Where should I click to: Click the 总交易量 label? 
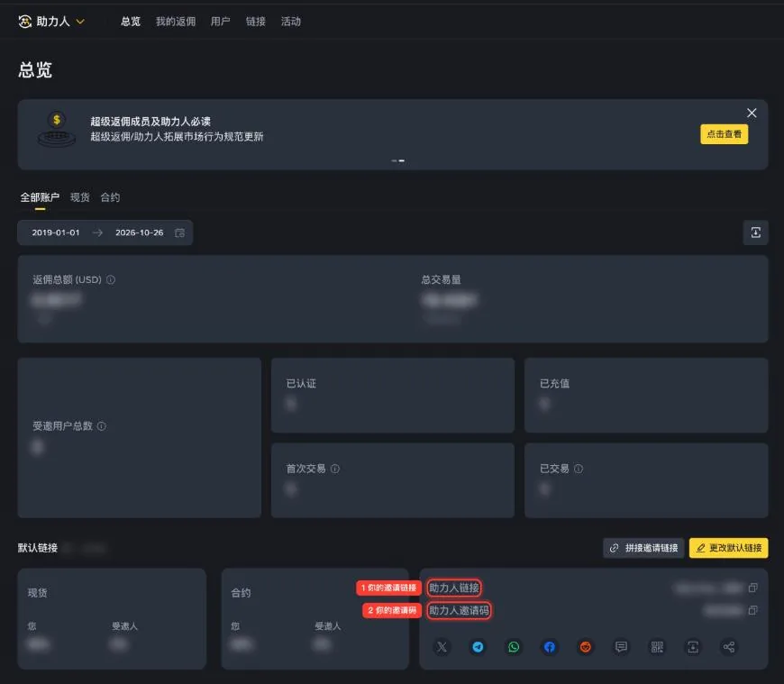(441, 280)
